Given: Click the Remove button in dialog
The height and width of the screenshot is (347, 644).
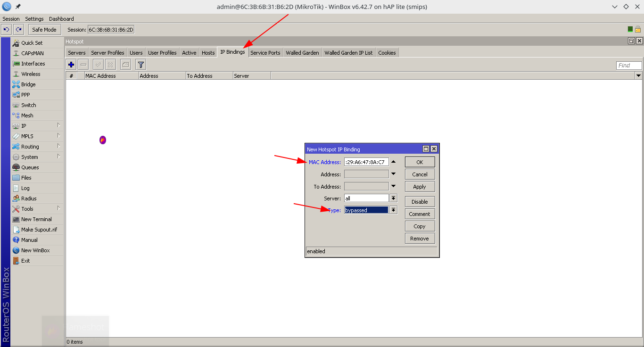Looking at the screenshot, I should coord(420,239).
